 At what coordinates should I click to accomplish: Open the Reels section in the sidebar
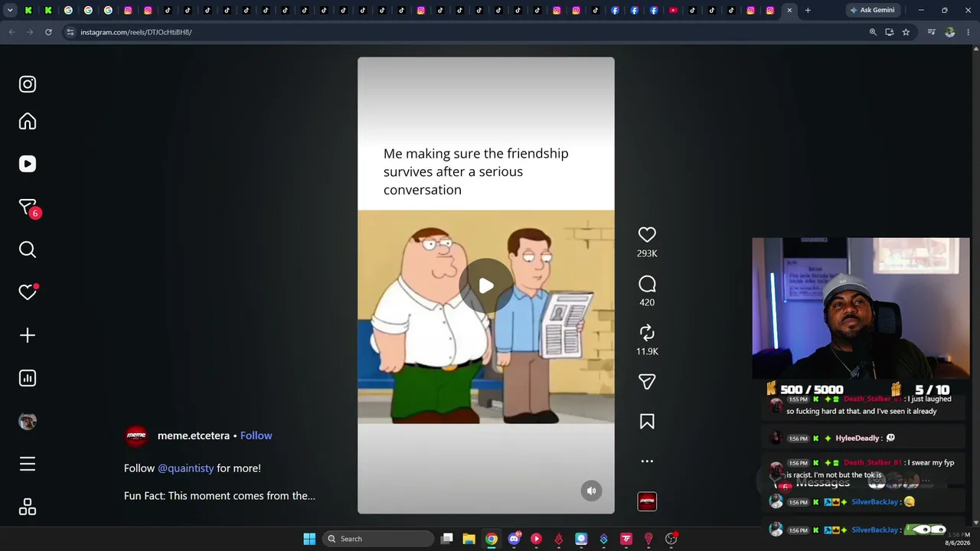pos(28,164)
